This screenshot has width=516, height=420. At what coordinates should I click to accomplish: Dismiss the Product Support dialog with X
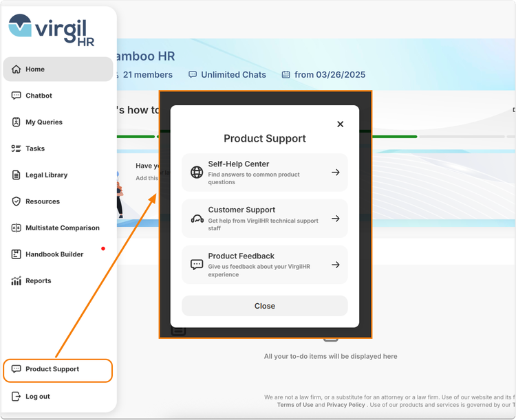pos(341,124)
